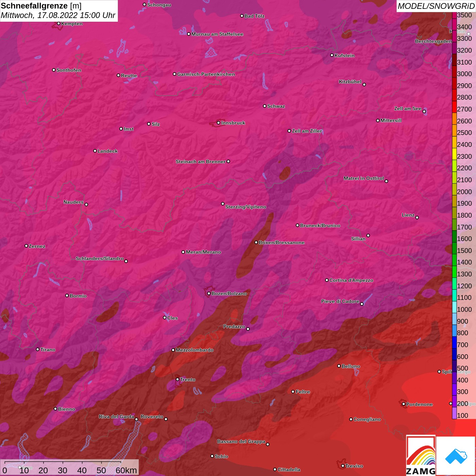This screenshot has height=476, width=476.
Task: Click the Mittersill town label
Action: point(391,120)
